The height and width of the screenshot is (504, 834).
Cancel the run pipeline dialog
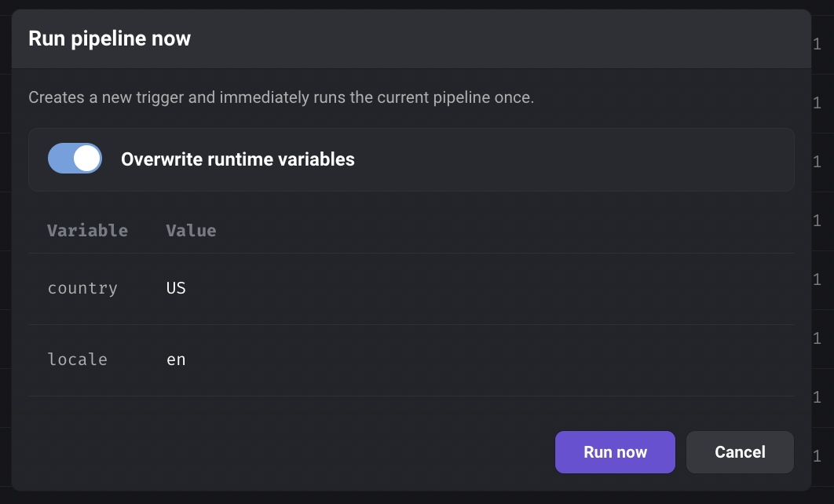pos(740,452)
